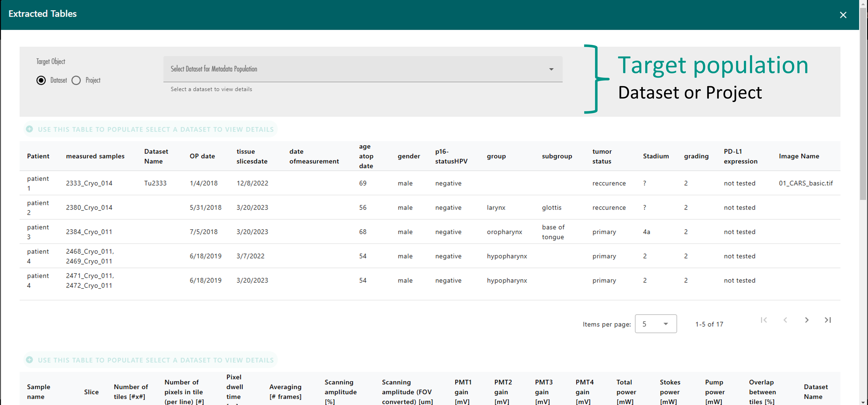868x405 pixels.
Task: Open Select Dataset for Metadata Population dropdown
Action: coord(363,69)
